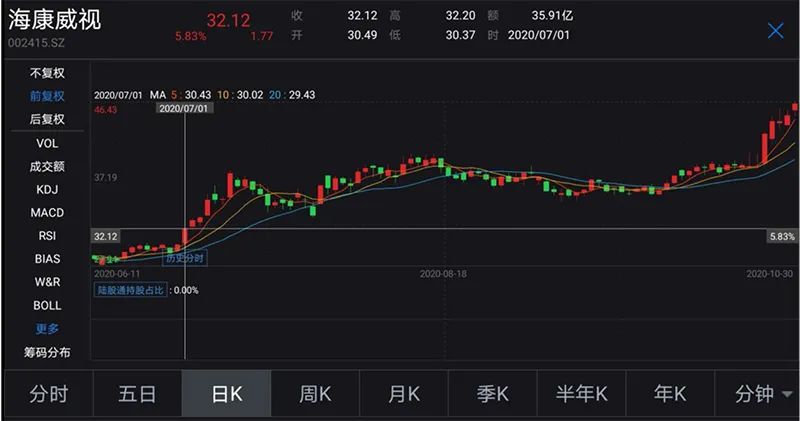Show the 成交额 indicator

47,166
